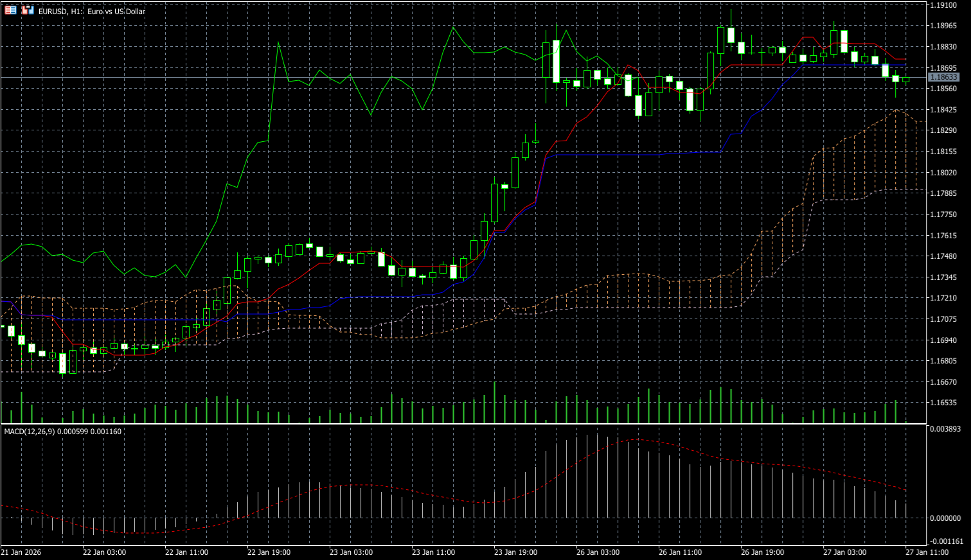
Task: Toggle the One Click Trading panel icon
Action: pos(28,10)
